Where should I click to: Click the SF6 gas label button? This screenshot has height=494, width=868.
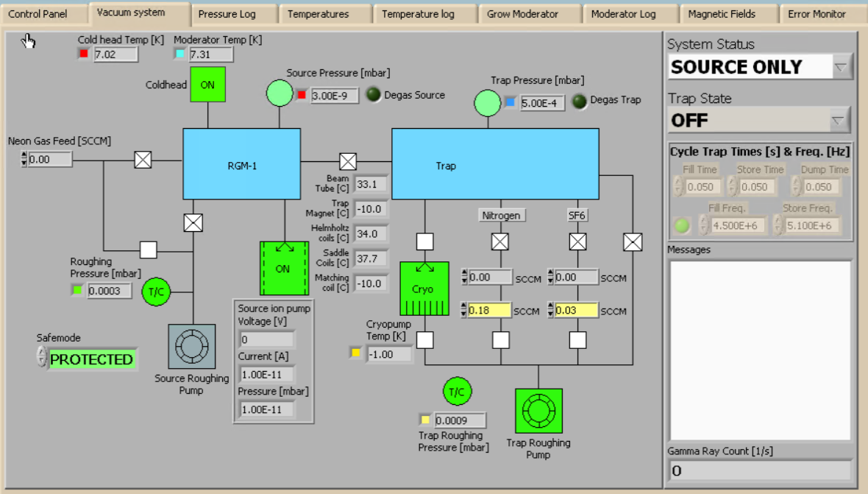pyautogui.click(x=577, y=216)
